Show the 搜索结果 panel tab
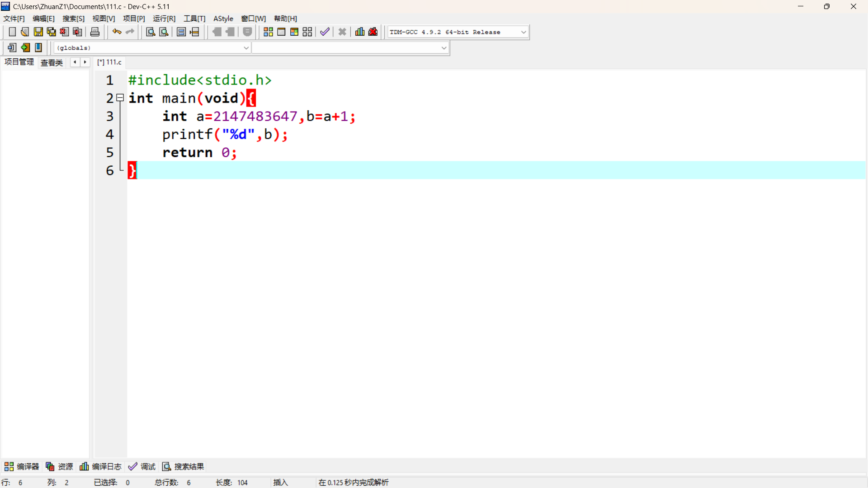 (x=184, y=466)
